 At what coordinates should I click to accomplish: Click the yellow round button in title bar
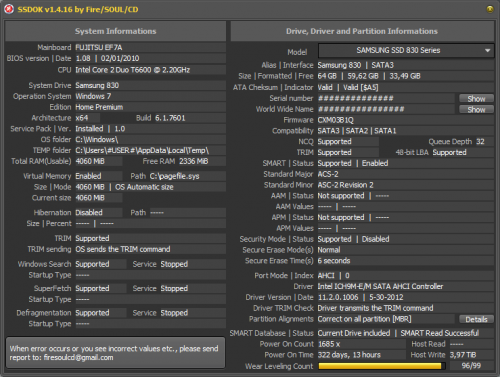490,9
